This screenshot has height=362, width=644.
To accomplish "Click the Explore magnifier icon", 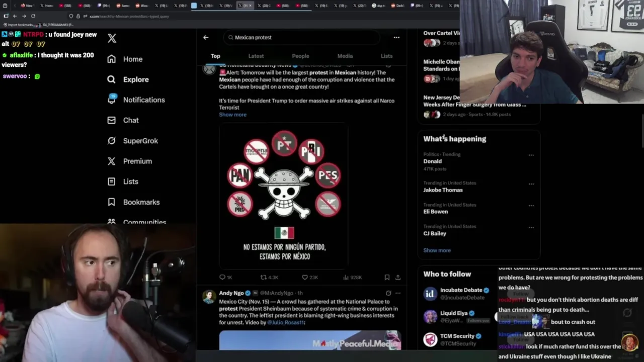I will [112, 79].
